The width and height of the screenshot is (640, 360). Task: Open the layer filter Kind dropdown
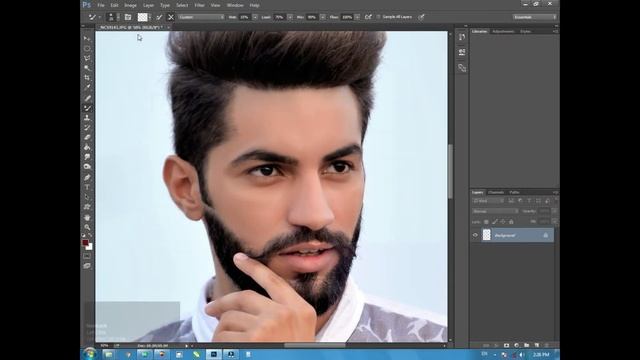point(488,201)
